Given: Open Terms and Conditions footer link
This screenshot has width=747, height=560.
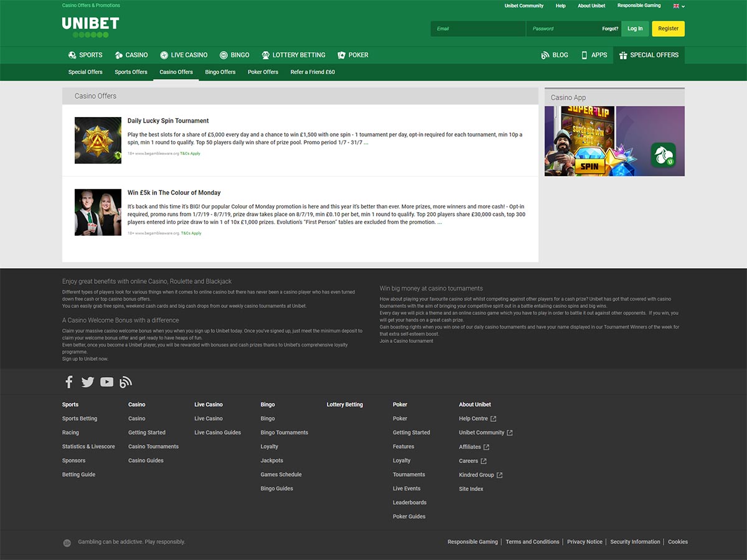Looking at the screenshot, I should [532, 542].
